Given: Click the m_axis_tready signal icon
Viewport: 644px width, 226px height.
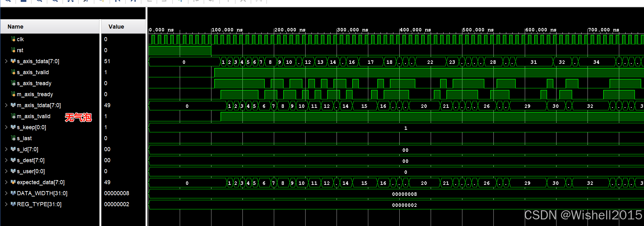Looking at the screenshot, I should pyautogui.click(x=13, y=94).
